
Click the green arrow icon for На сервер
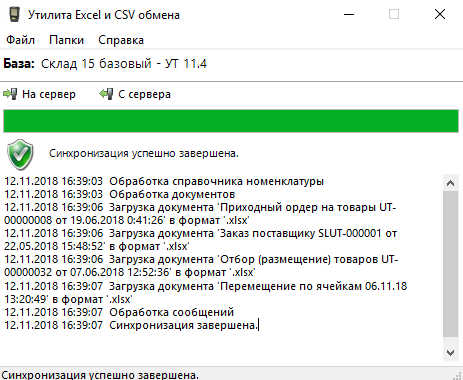[10, 94]
